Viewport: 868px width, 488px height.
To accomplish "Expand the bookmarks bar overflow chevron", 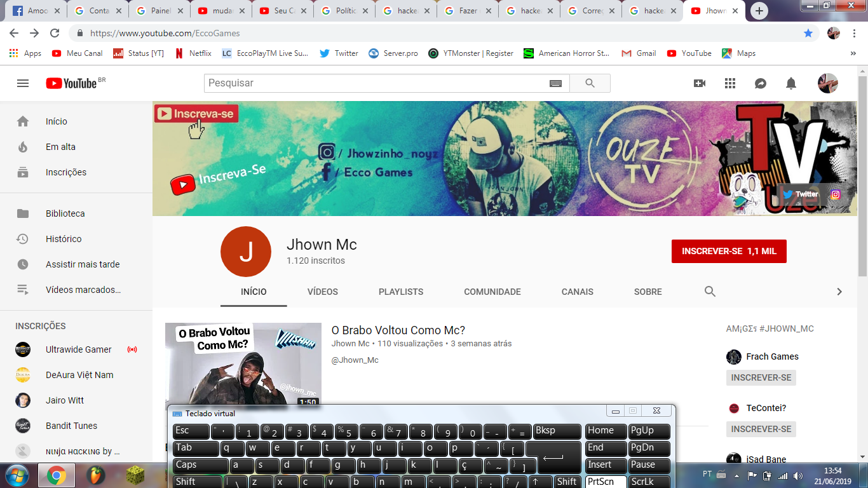I will 853,53.
